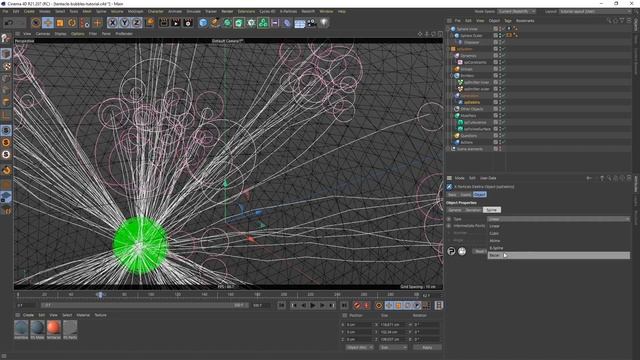
Task: Toggle layer box for Sphere Outer
Action: (x=496, y=36)
